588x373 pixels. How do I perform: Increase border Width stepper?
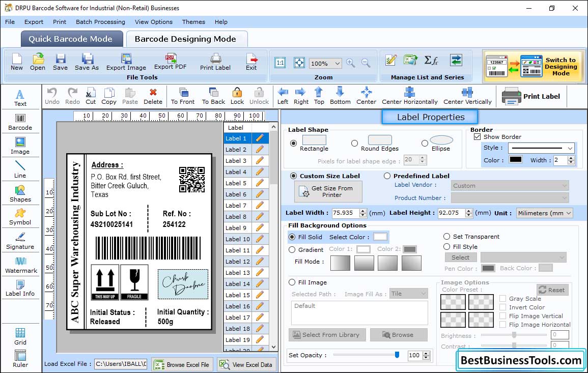pos(571,158)
